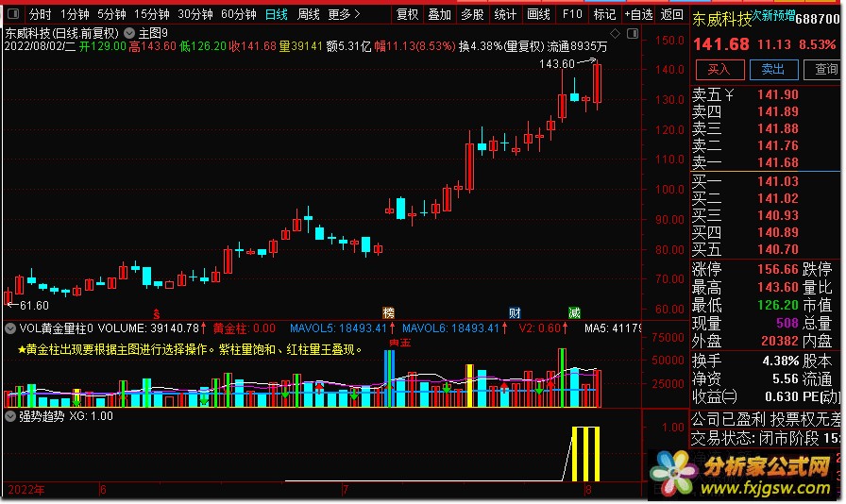Select the 卖四 141.89 order row
The image size is (846, 504).
point(765,111)
